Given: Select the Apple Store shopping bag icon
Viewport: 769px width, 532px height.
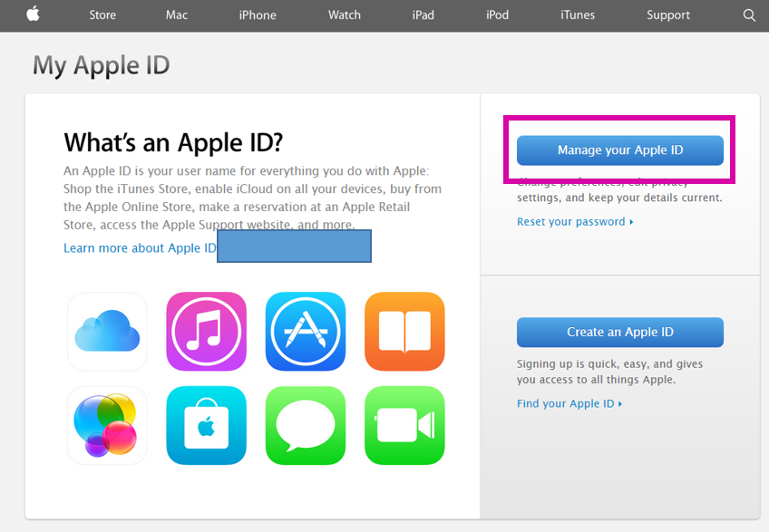Looking at the screenshot, I should coord(207,425).
